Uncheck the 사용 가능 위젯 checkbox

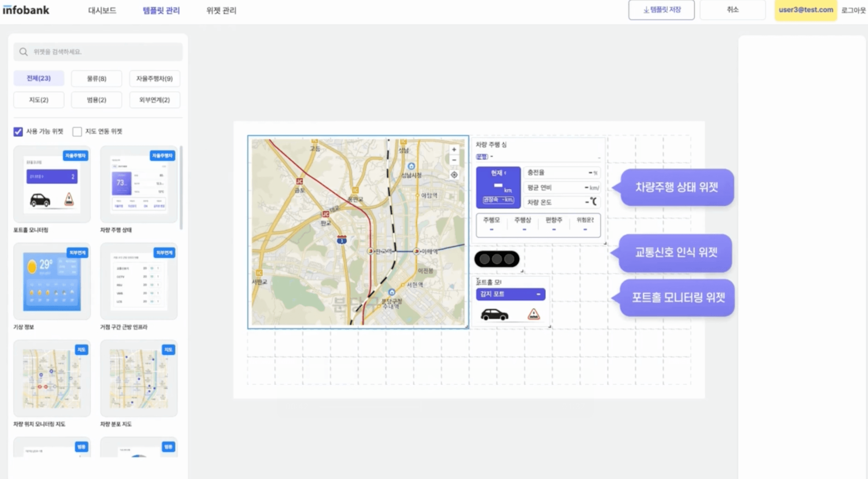tap(18, 132)
